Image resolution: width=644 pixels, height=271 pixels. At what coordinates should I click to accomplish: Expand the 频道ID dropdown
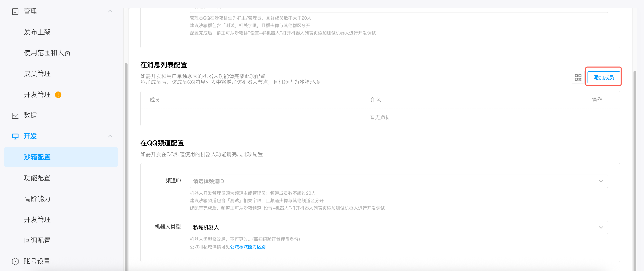601,181
